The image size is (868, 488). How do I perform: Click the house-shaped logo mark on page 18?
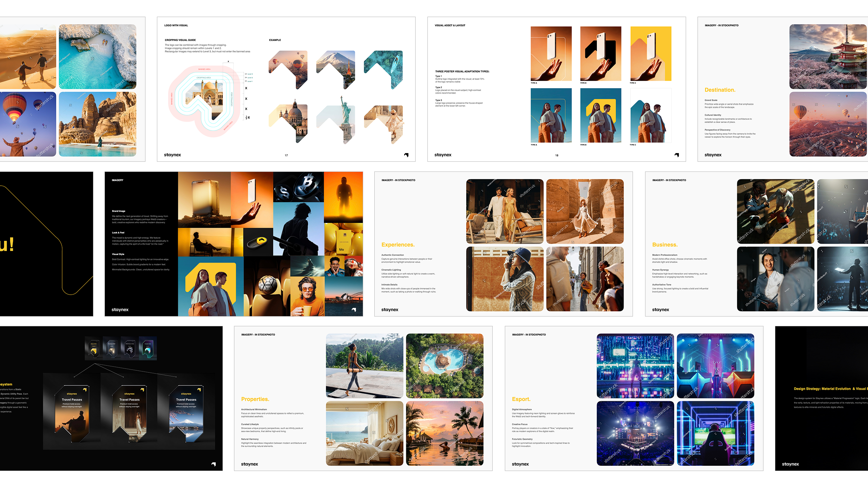[677, 155]
